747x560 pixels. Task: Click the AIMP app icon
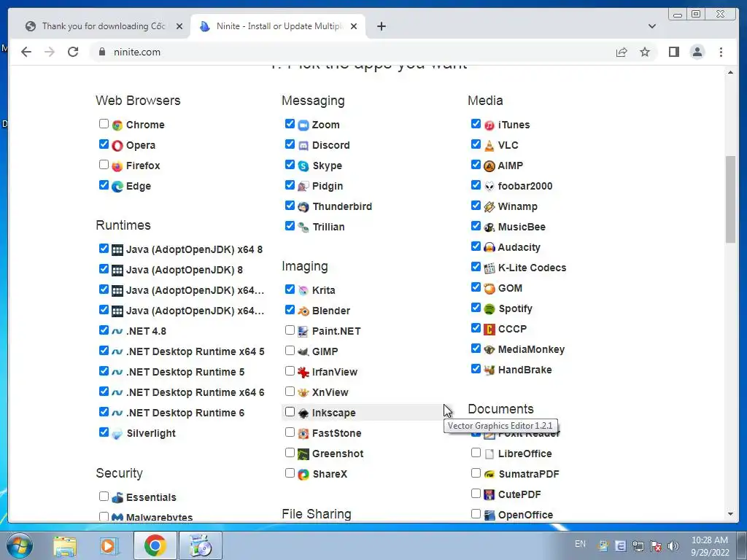coord(489,166)
